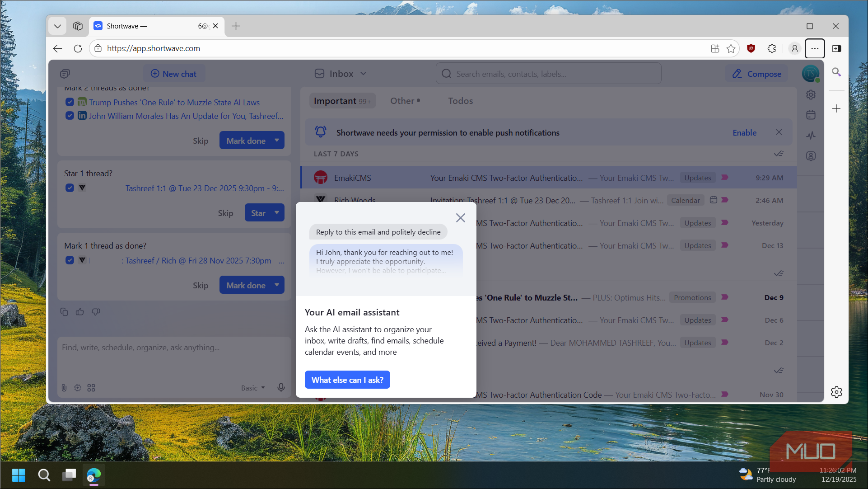Open the contacts icon in Shortwave's right rail
The height and width of the screenshot is (489, 868).
811,156
